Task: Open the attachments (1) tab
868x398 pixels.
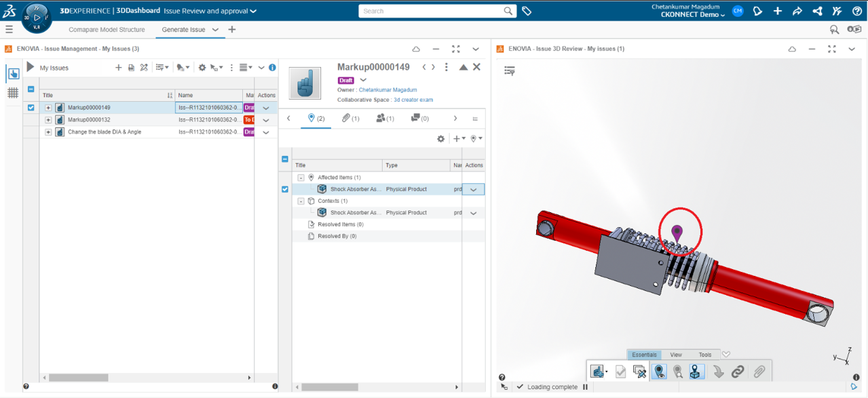Action: 350,118
